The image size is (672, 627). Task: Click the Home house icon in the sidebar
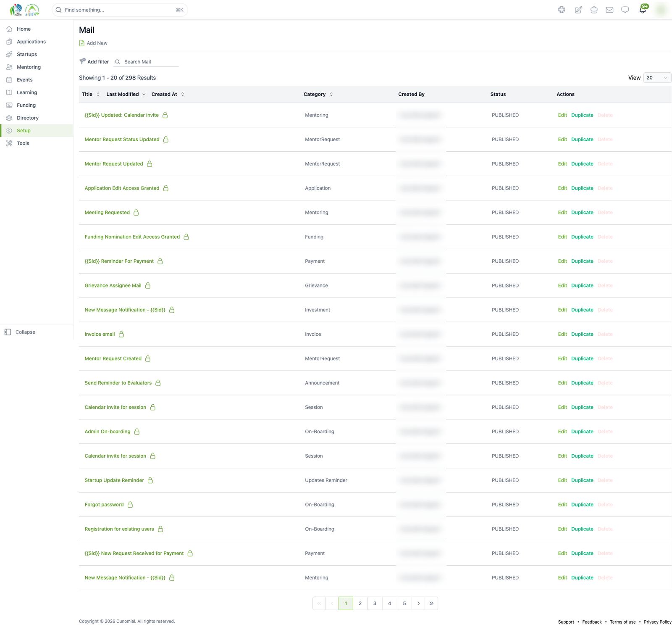9,29
